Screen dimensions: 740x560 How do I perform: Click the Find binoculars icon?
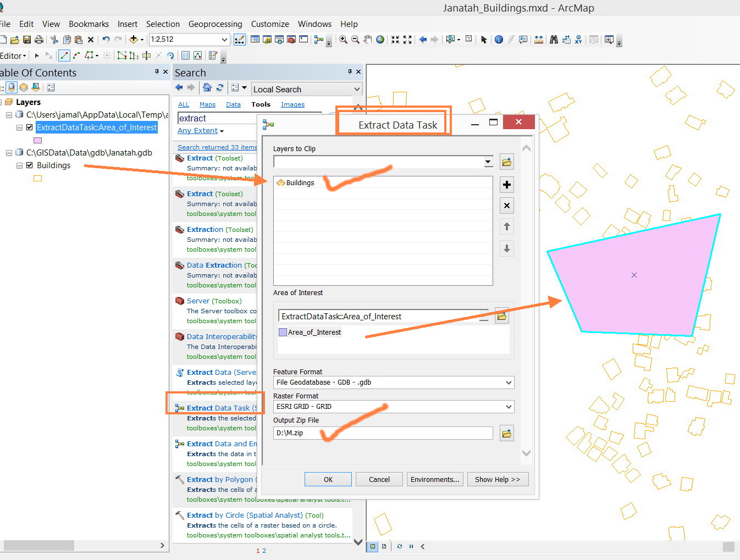coord(554,40)
